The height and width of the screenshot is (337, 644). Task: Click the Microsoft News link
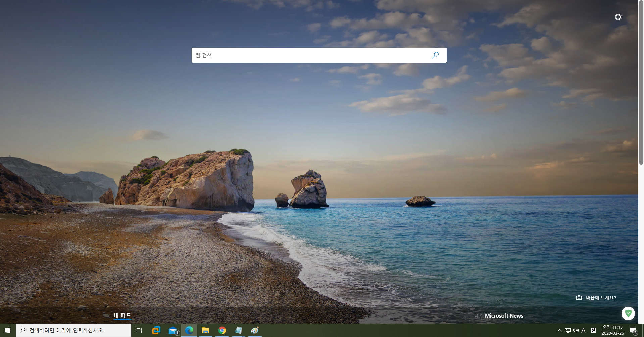(x=504, y=316)
